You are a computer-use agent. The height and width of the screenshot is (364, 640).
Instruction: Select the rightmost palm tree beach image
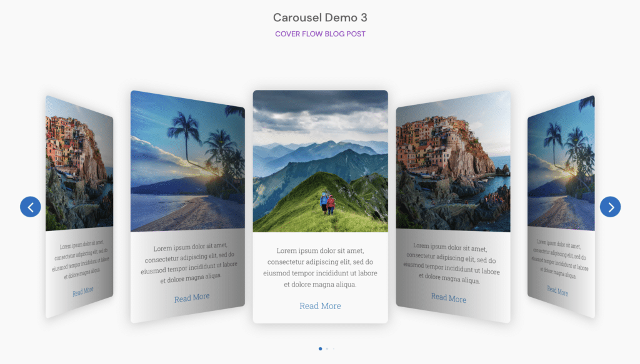(561, 164)
